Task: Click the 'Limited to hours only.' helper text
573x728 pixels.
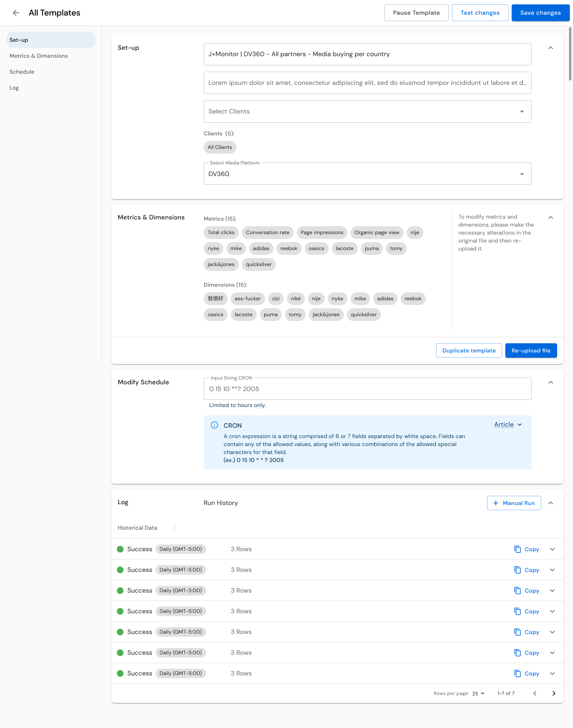Action: click(x=238, y=405)
